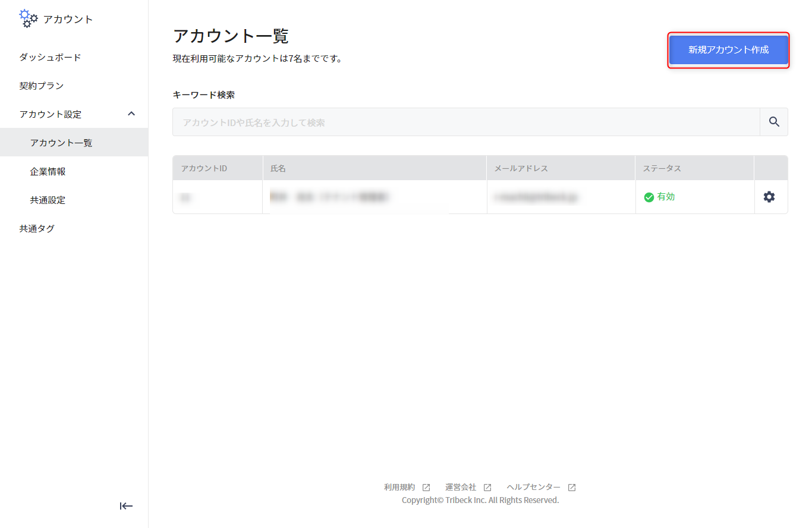Click the 運営会社 external link icon
Image resolution: width=812 pixels, height=528 pixels.
(x=487, y=486)
